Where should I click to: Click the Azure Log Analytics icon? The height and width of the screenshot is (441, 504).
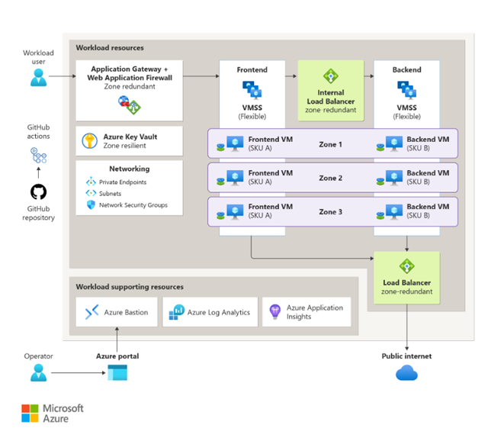click(177, 312)
